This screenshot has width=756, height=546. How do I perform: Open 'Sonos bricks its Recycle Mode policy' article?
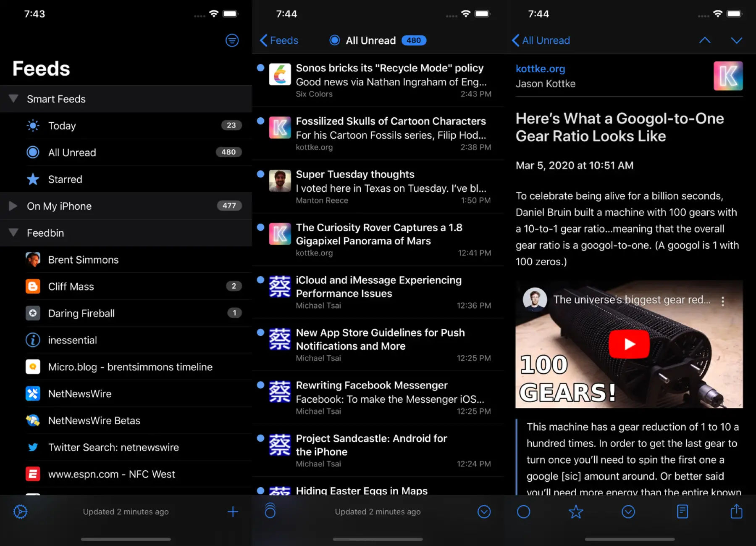coord(378,80)
